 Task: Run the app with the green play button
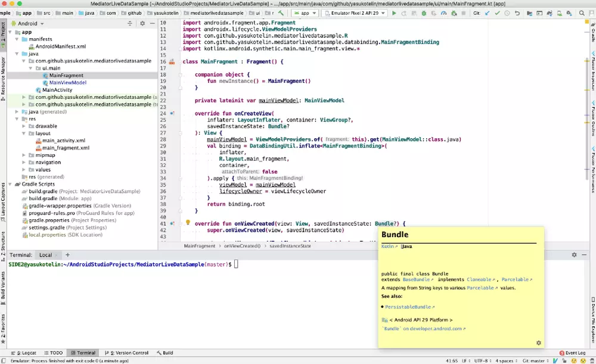click(x=394, y=13)
